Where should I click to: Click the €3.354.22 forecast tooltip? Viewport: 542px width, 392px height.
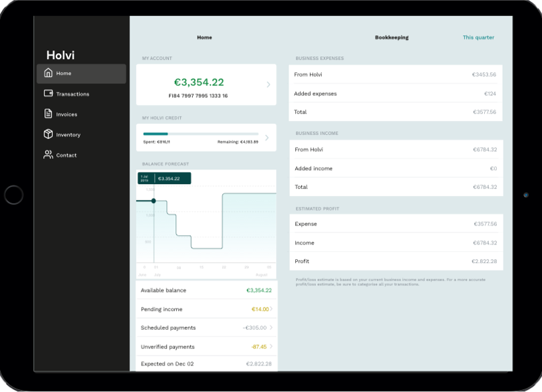pyautogui.click(x=164, y=178)
